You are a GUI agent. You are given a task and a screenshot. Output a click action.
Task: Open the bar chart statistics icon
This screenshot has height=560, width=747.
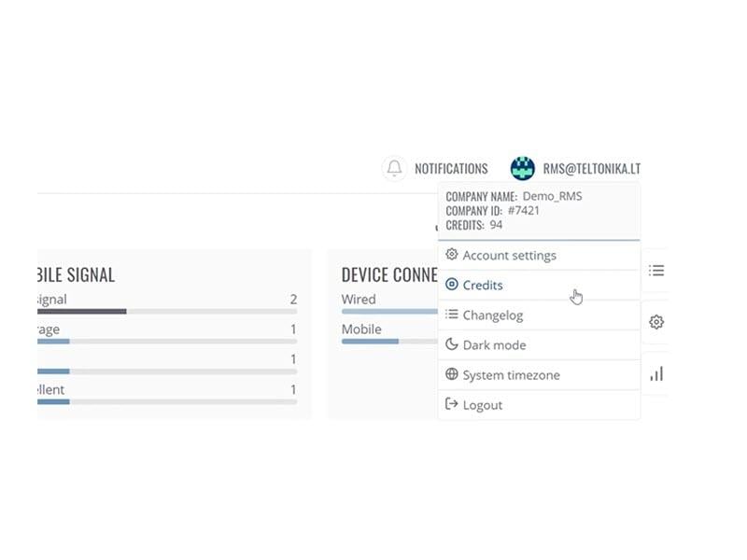[x=656, y=374]
